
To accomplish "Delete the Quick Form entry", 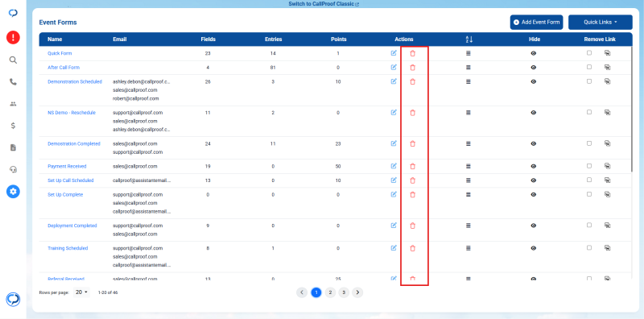I will click(413, 53).
